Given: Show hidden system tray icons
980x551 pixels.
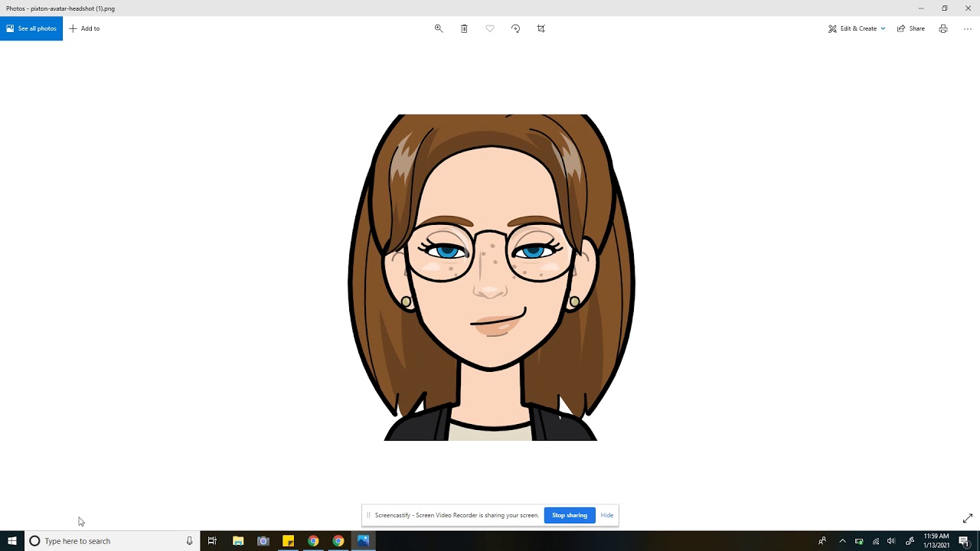Looking at the screenshot, I should 842,541.
